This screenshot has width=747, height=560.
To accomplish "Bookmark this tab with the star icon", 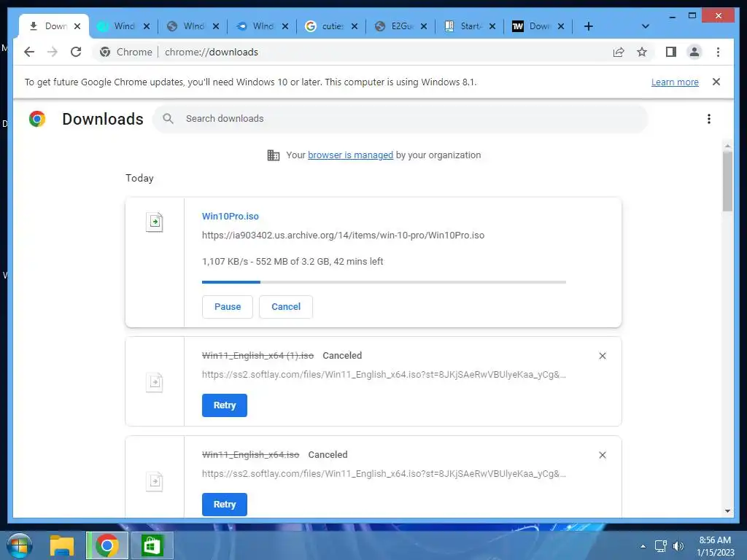I will coord(642,52).
